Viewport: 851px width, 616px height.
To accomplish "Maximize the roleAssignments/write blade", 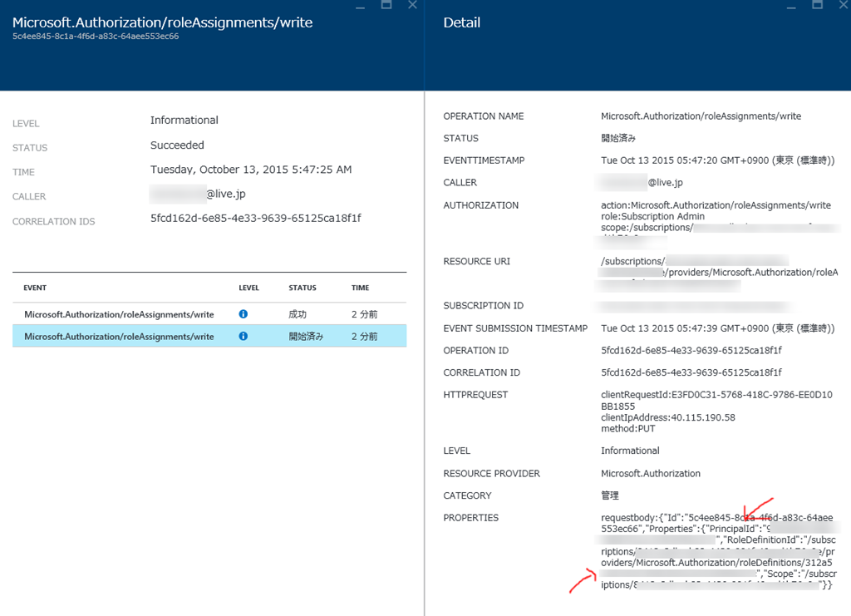I will 386,5.
